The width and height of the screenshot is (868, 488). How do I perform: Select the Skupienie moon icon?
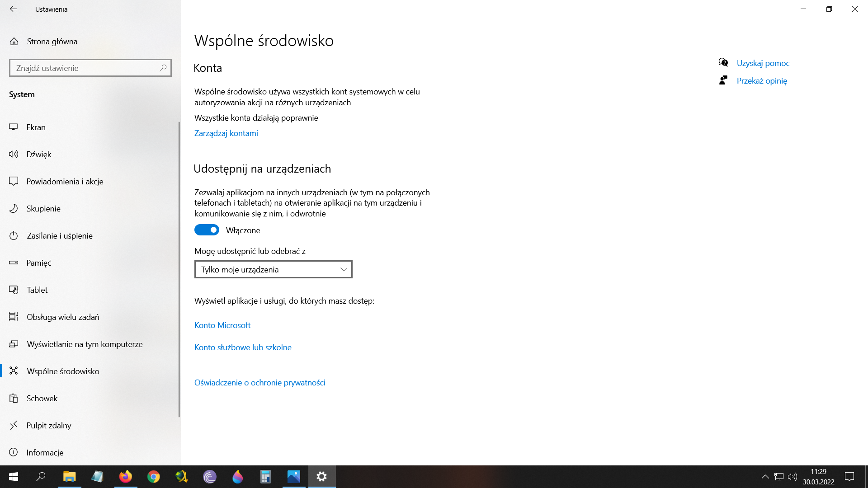tap(14, 208)
